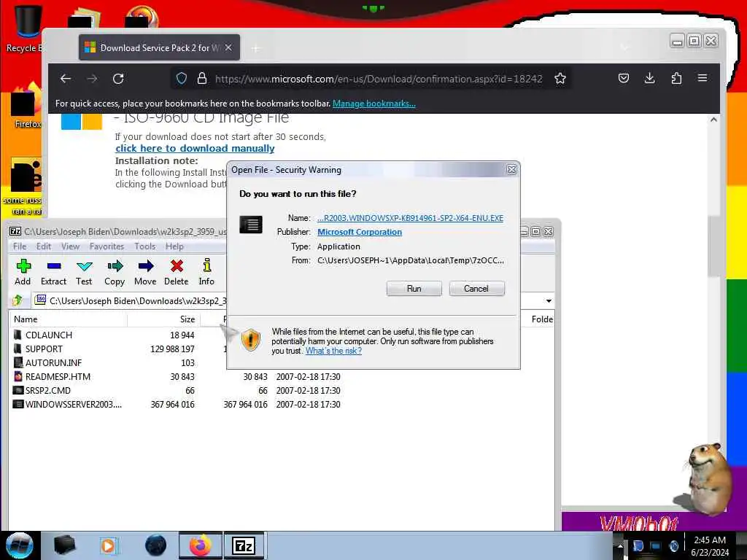
Task: Open the Firefox downloads panel
Action: pyautogui.click(x=650, y=78)
